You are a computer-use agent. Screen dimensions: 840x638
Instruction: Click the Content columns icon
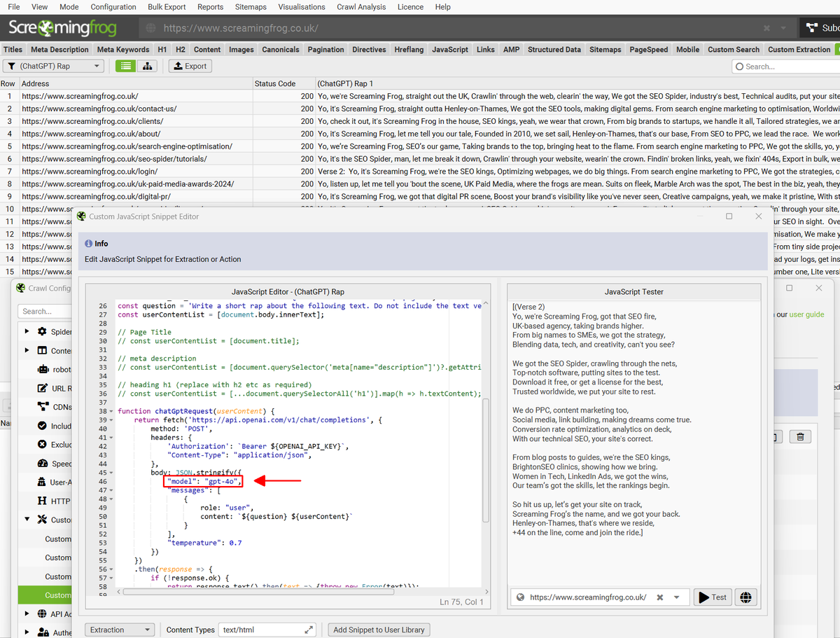tap(42, 350)
